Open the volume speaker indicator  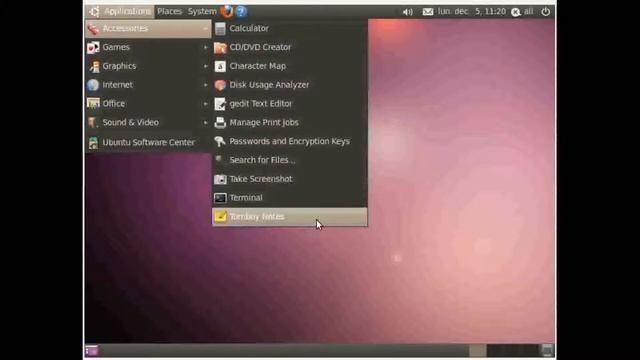(x=407, y=12)
